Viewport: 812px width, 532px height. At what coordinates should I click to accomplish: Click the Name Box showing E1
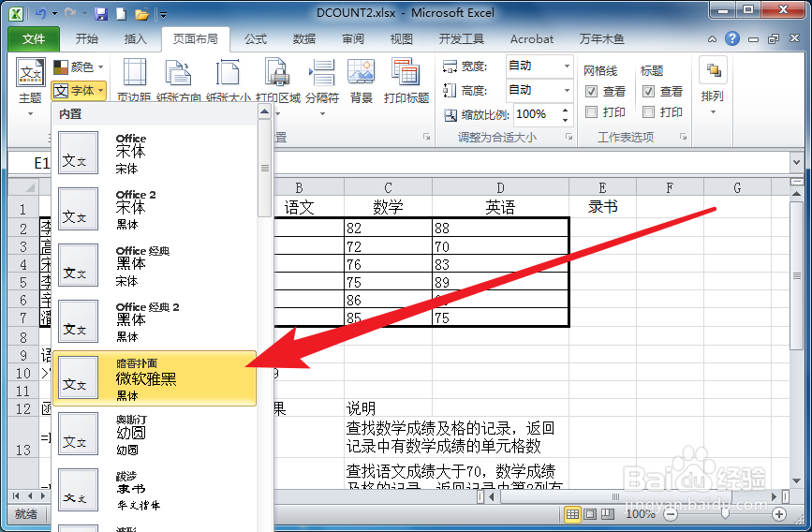[30, 163]
